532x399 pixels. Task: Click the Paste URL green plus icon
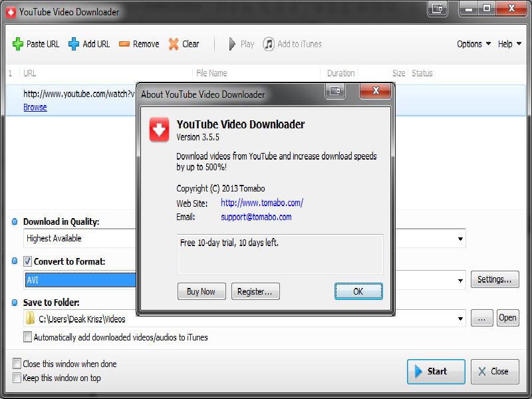pos(18,44)
